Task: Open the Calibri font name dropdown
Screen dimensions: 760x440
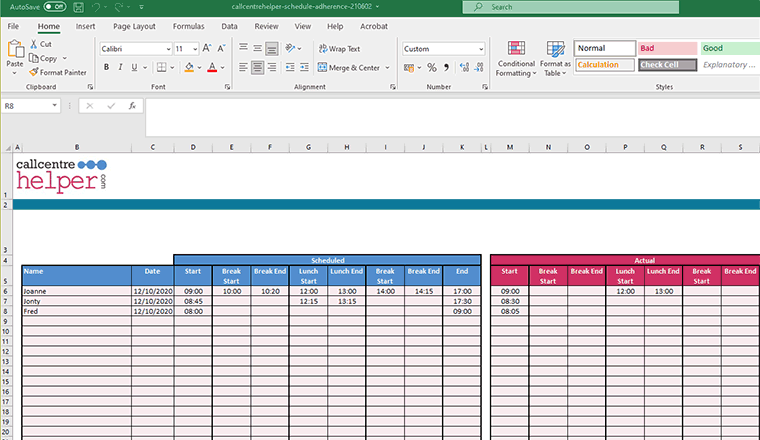Action: tap(168, 49)
